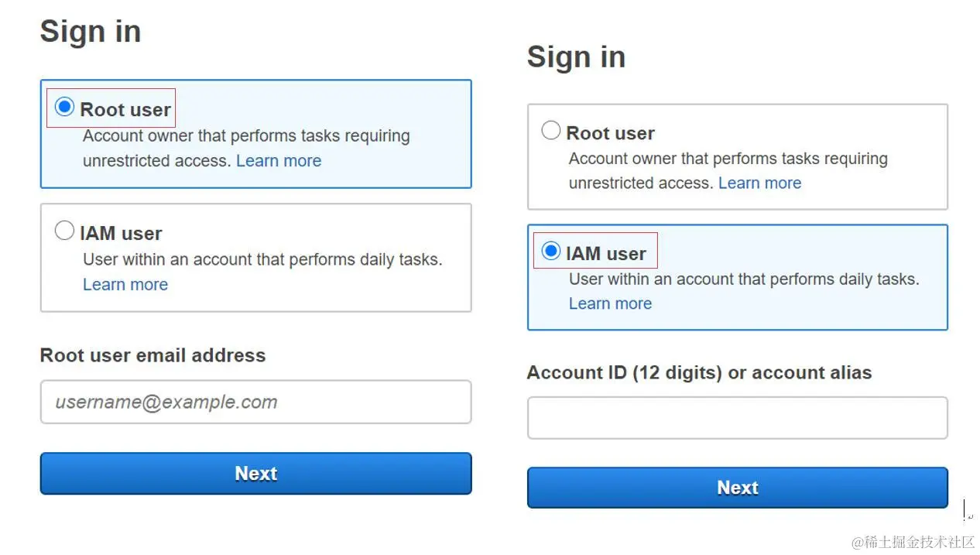980x555 pixels.
Task: Click the username@example.com placeholder input
Action: coord(255,402)
